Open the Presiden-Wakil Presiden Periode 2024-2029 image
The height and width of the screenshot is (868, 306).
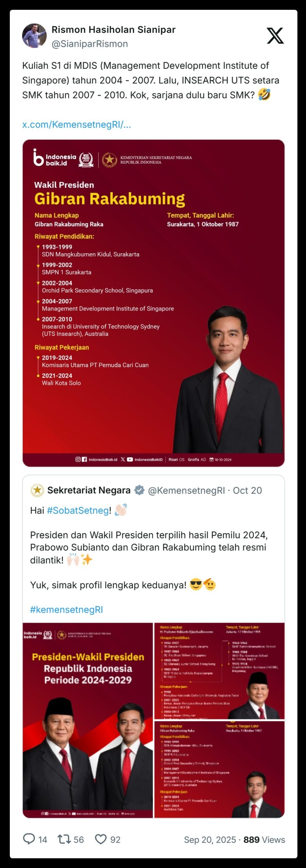(x=88, y=720)
